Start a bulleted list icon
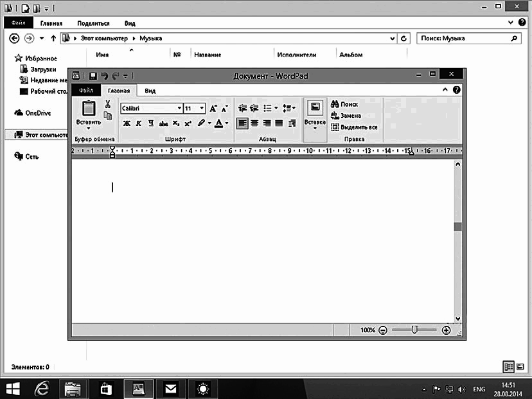Viewport: 532px width, 399px height. [x=267, y=108]
